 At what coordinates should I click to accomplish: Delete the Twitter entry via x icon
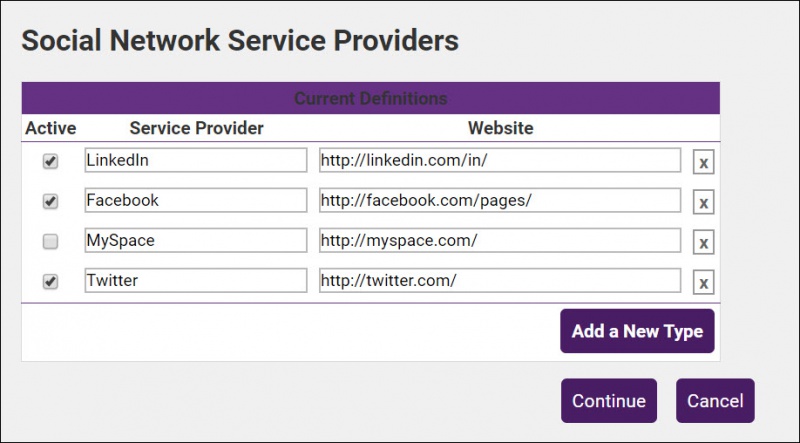pyautogui.click(x=703, y=283)
